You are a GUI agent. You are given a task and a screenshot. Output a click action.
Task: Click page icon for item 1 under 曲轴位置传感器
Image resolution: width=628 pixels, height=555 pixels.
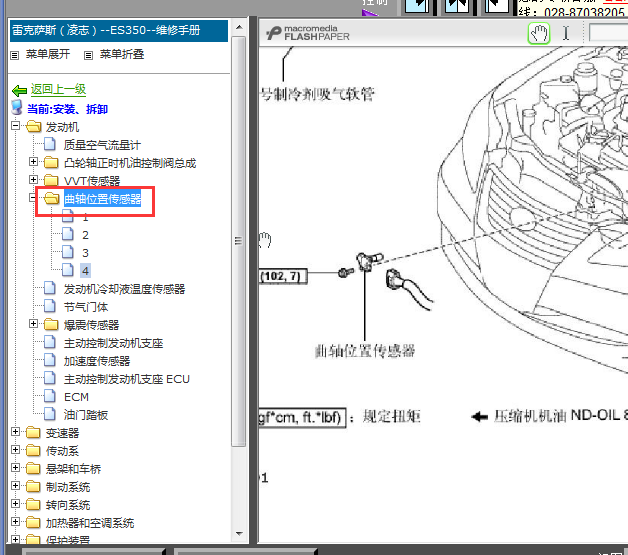[x=68, y=216]
